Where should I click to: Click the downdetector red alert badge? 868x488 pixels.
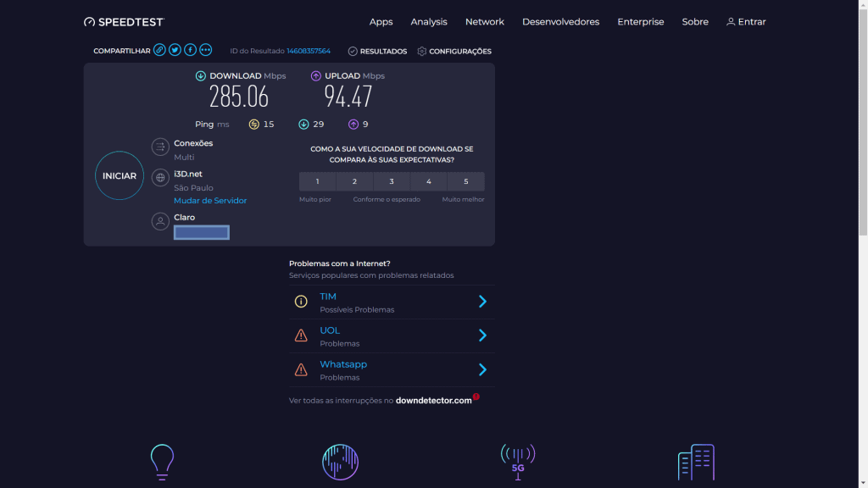(x=476, y=396)
